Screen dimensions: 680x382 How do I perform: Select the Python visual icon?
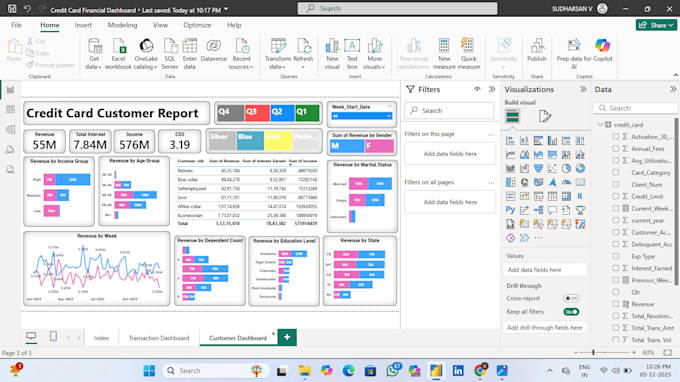(510, 210)
